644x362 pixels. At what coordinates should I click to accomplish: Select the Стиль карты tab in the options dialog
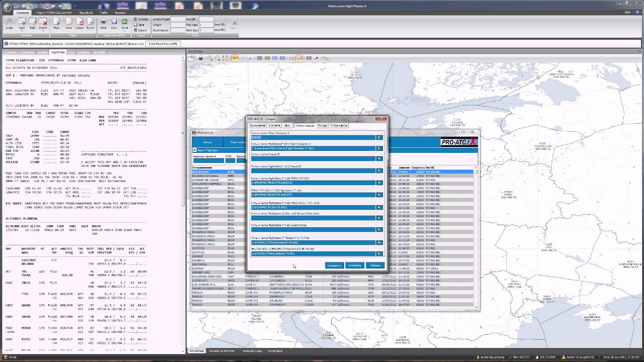coord(339,125)
